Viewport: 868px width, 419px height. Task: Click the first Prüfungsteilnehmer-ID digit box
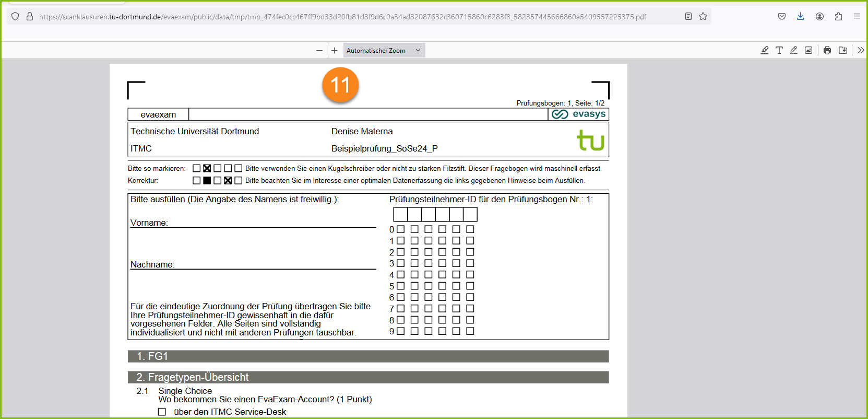(400, 214)
